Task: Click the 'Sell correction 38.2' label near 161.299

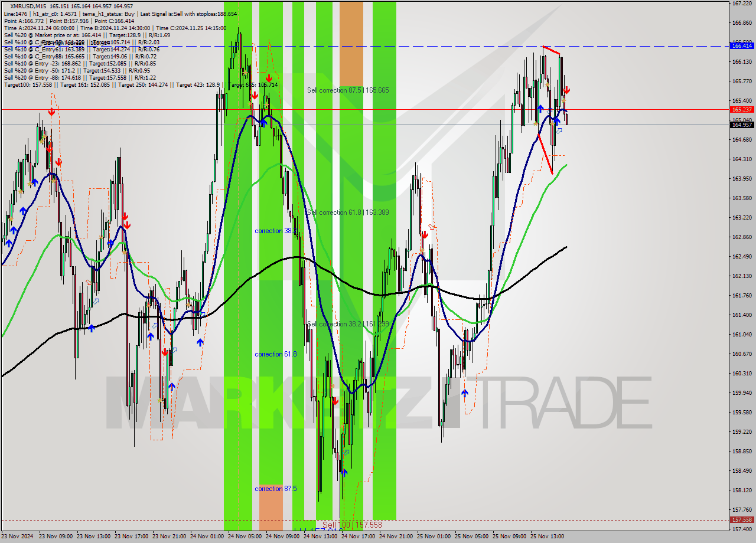Action: coord(348,324)
